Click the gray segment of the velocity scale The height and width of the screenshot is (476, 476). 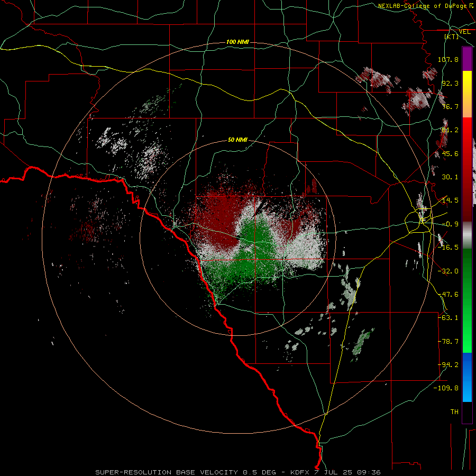point(467,235)
